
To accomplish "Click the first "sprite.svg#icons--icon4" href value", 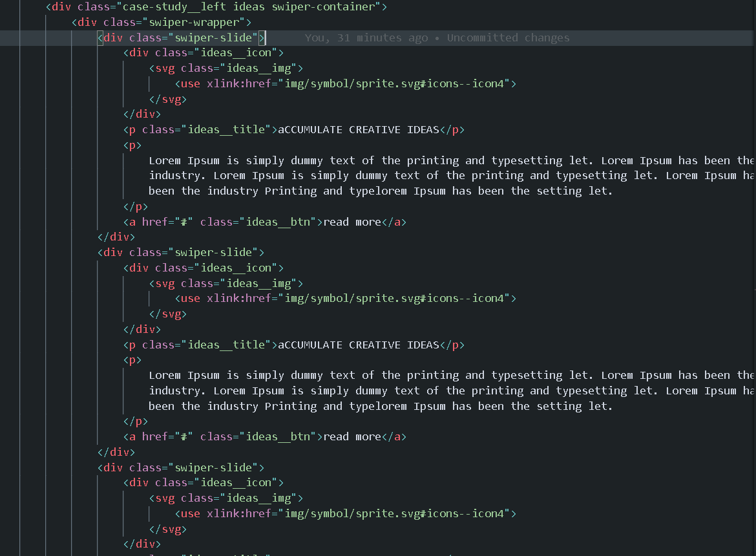I will 394,83.
